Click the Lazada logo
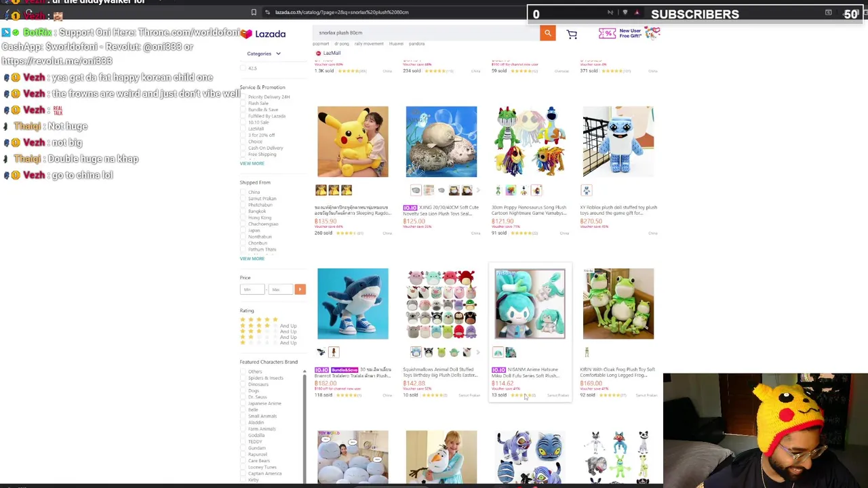This screenshot has width=868, height=488. pyautogui.click(x=263, y=34)
